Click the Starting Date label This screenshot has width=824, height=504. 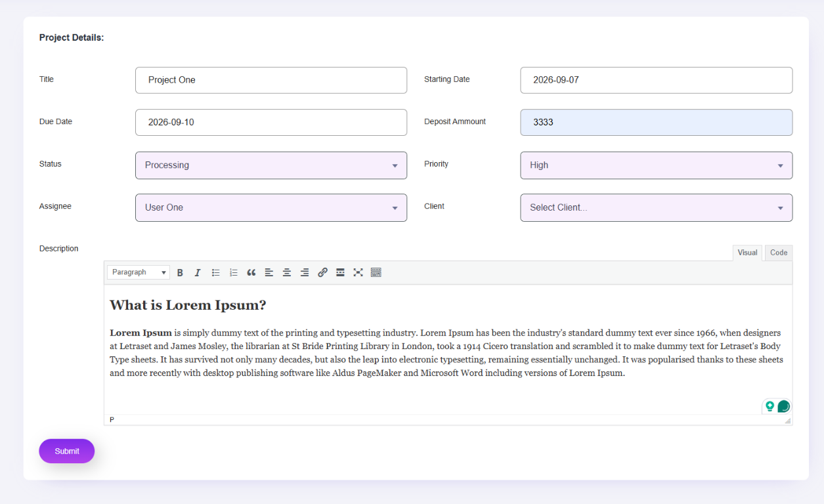point(447,79)
